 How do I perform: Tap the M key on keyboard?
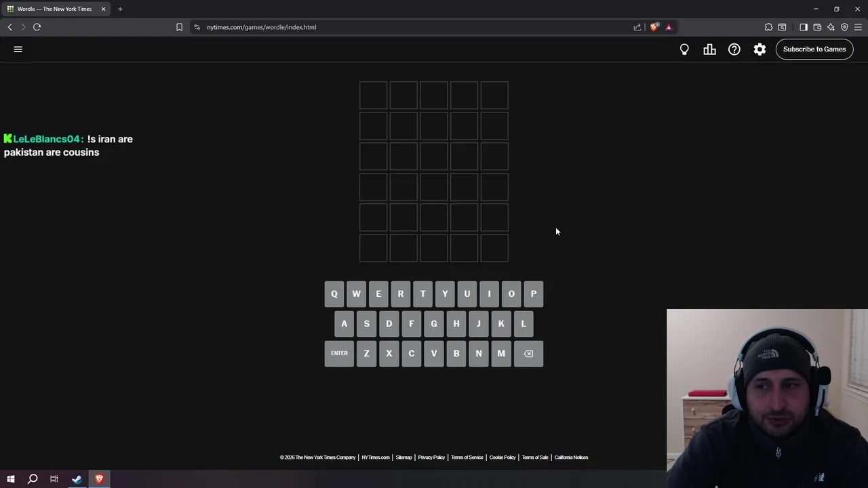501,354
